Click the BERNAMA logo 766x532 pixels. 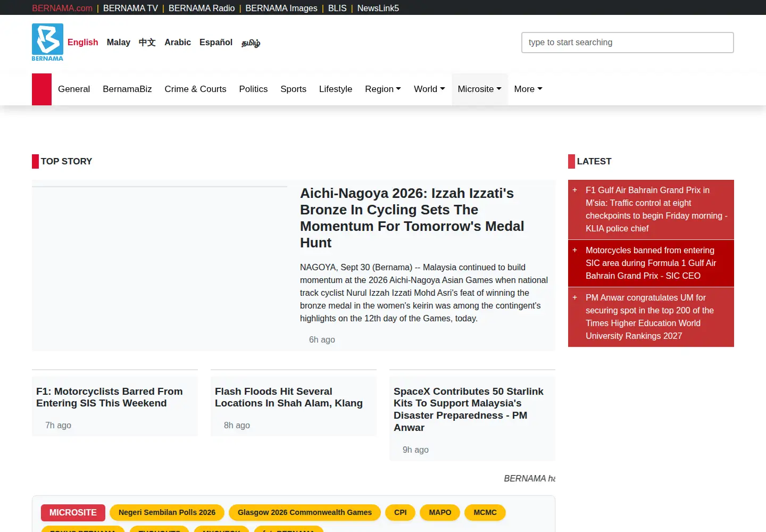pyautogui.click(x=47, y=42)
